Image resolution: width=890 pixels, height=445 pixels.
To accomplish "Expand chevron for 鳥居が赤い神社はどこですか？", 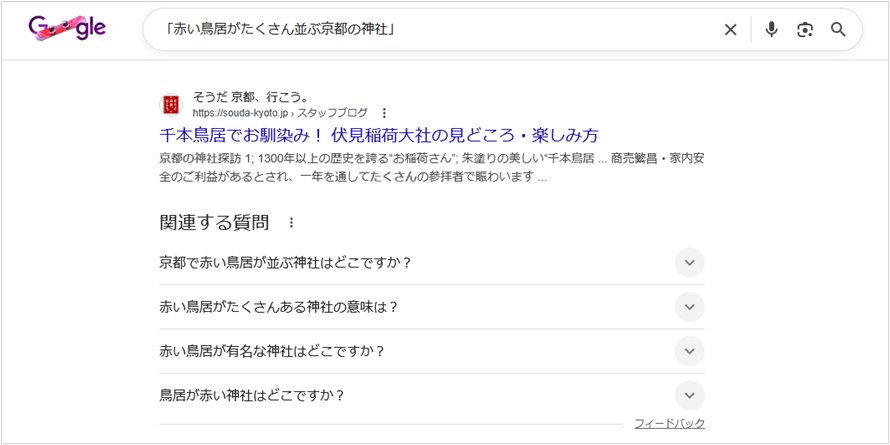I will (689, 395).
